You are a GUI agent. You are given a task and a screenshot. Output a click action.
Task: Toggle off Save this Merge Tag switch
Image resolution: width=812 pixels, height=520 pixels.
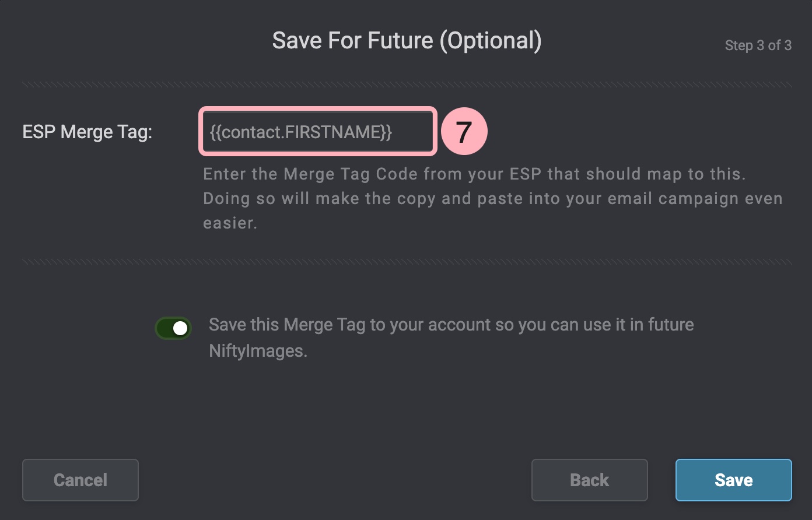(173, 328)
